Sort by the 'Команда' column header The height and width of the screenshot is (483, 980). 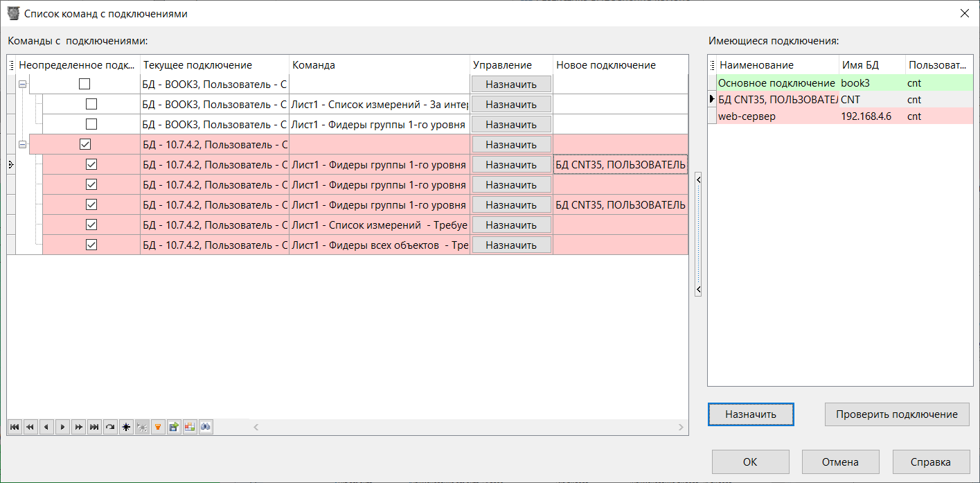coord(379,65)
